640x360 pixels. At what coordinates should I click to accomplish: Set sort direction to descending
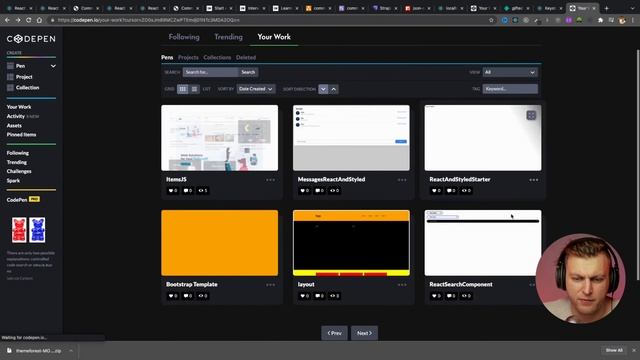point(323,89)
